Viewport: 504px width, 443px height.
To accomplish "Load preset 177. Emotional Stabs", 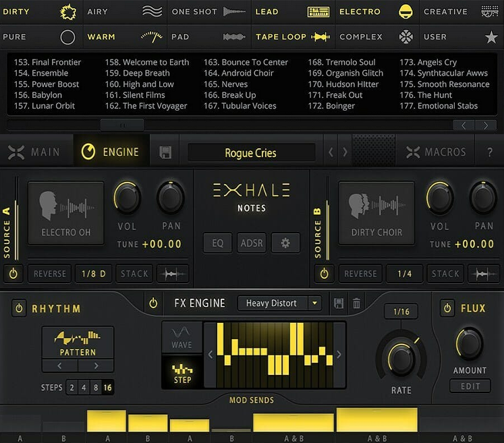I will pos(439,106).
